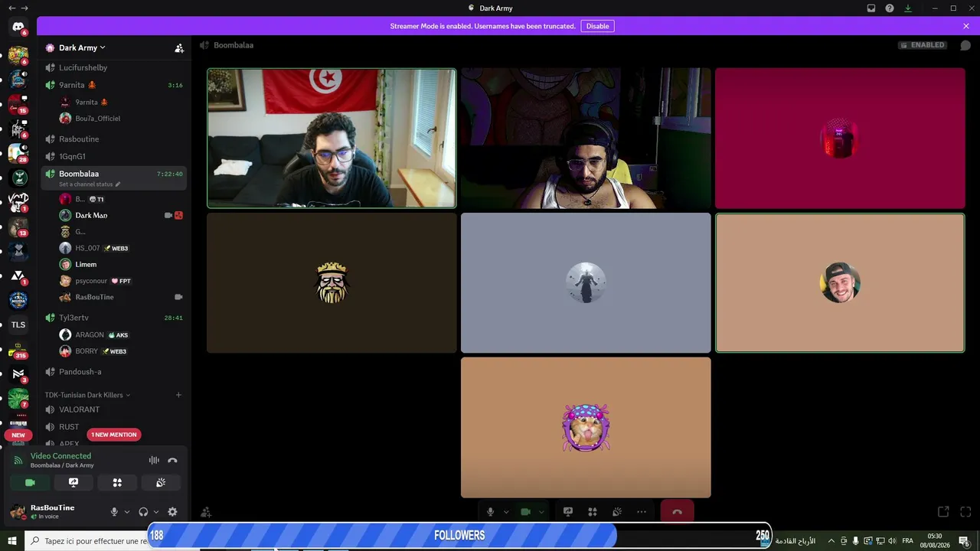Open output device options beside headphones
This screenshot has height=551, width=980.
[x=155, y=512]
